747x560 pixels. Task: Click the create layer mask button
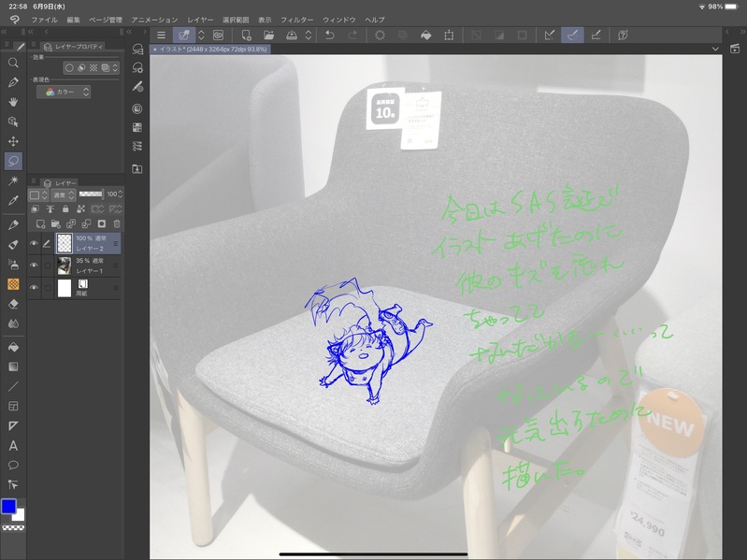[x=102, y=223]
